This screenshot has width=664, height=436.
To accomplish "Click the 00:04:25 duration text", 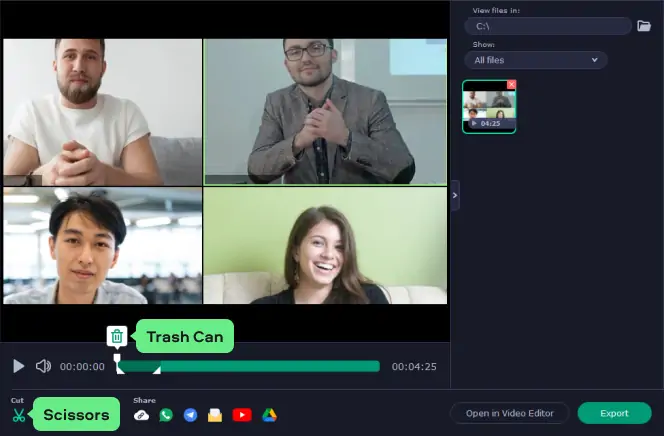I will 414,367.
